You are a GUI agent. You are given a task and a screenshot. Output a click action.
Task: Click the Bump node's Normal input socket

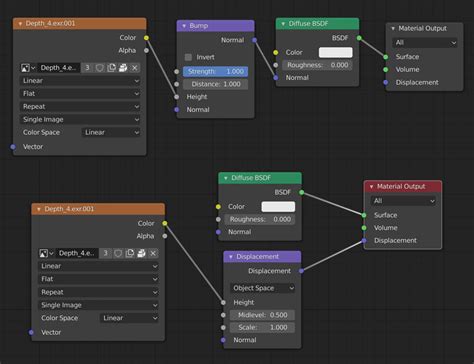coord(177,110)
